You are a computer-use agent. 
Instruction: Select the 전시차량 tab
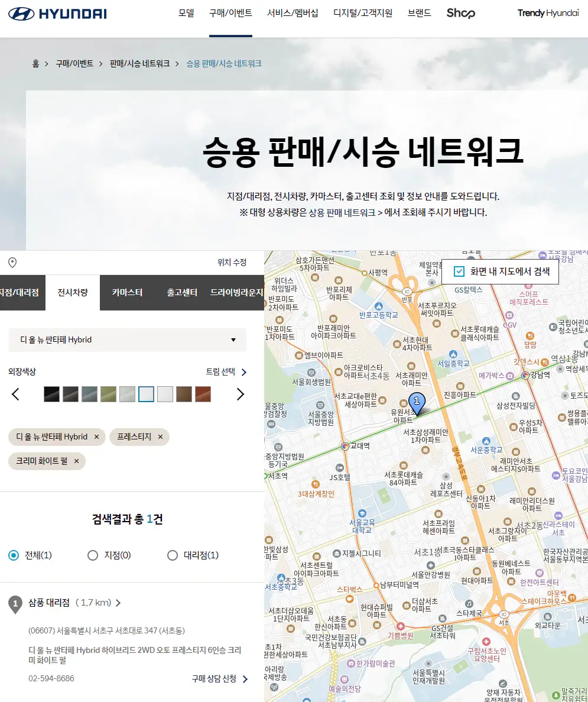(73, 293)
